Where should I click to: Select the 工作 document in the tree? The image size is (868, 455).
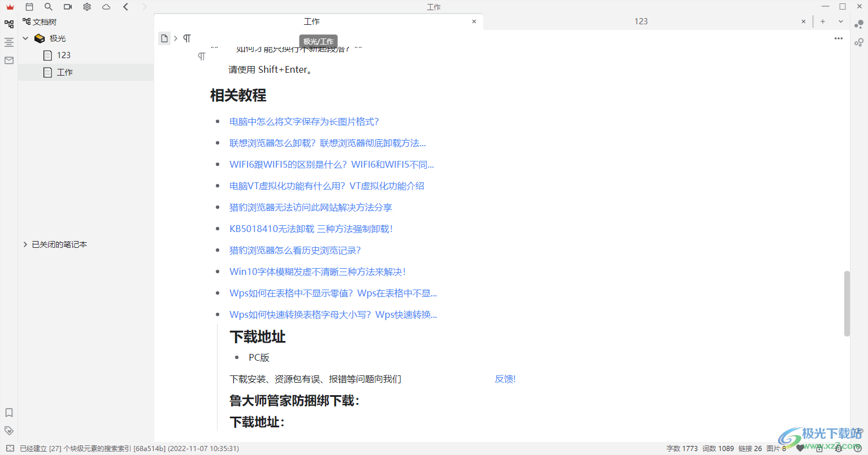[64, 72]
